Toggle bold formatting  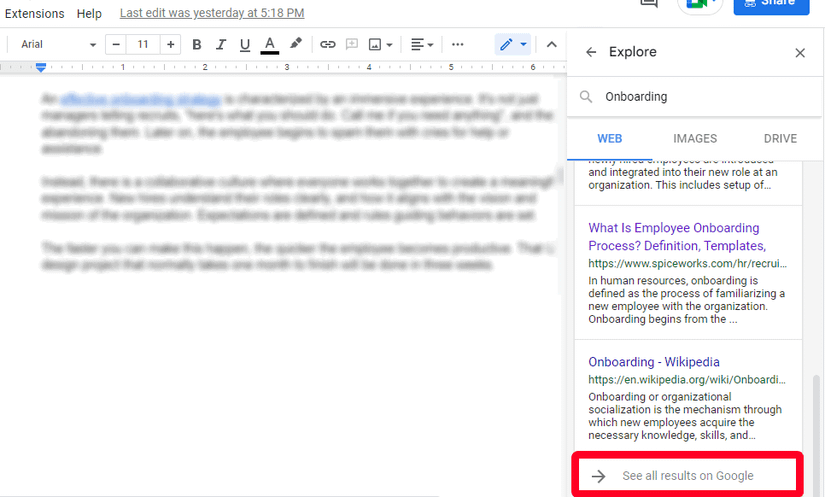pos(196,45)
